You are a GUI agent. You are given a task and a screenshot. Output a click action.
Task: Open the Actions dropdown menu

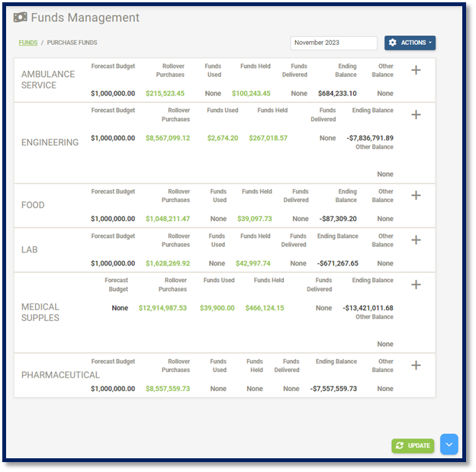coord(410,43)
